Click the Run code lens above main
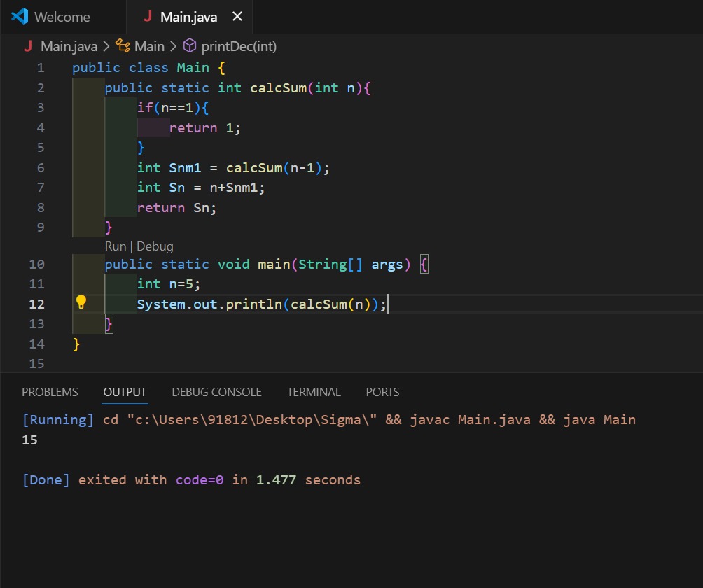The height and width of the screenshot is (588, 703). [116, 246]
